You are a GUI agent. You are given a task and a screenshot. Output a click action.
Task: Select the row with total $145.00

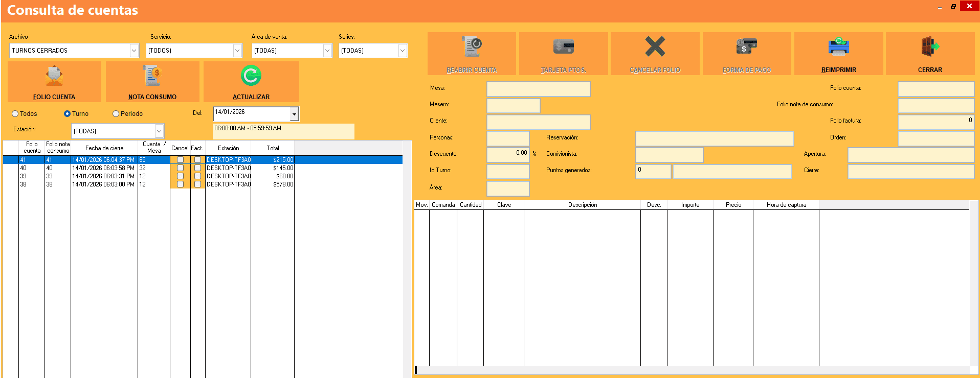pyautogui.click(x=203, y=168)
